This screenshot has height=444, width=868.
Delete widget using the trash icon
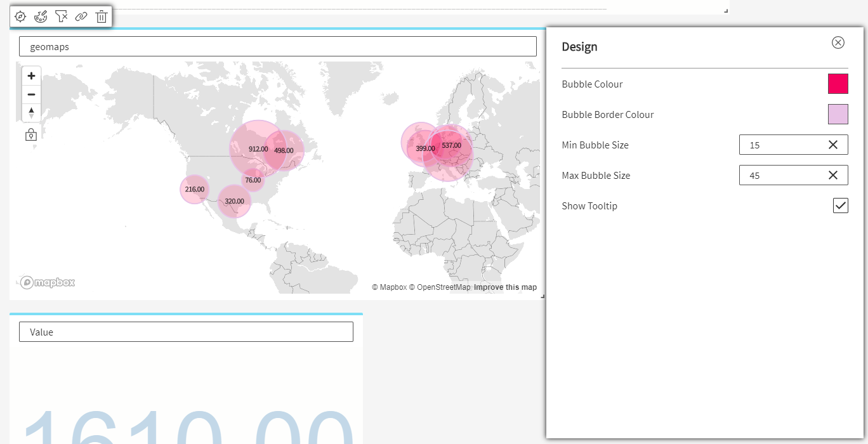(102, 16)
